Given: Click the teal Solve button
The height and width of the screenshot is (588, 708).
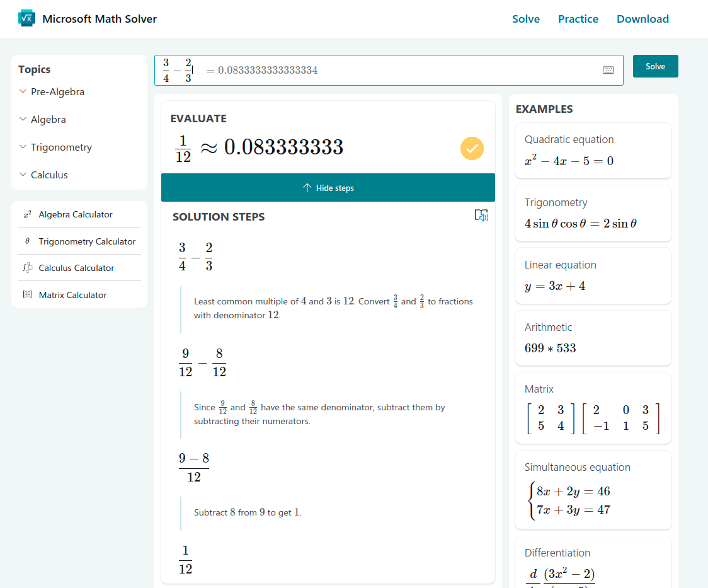Looking at the screenshot, I should click(x=655, y=66).
